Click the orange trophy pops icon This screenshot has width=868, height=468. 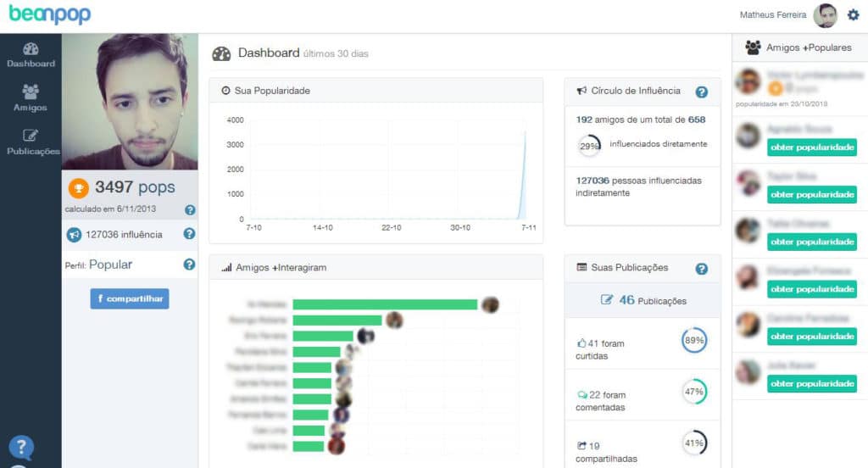[x=79, y=187]
